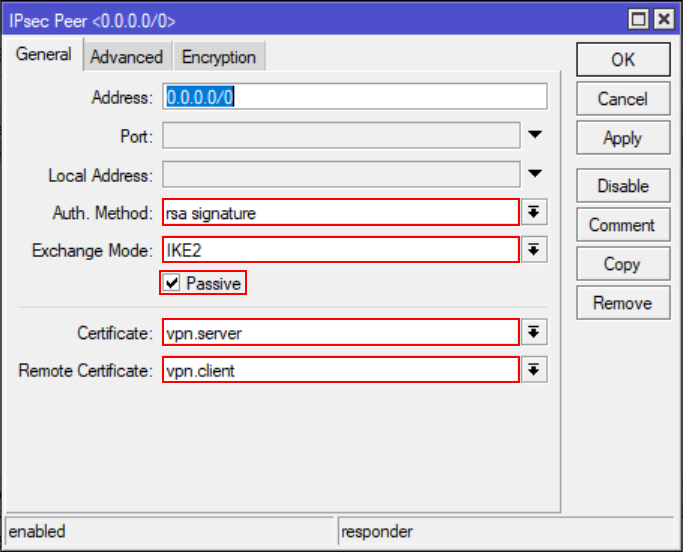683x552 pixels.
Task: Disable this IPsec peer
Action: [622, 186]
